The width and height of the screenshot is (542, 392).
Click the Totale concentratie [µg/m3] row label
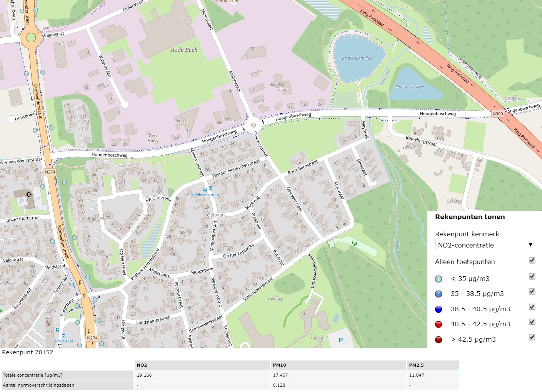(33, 375)
